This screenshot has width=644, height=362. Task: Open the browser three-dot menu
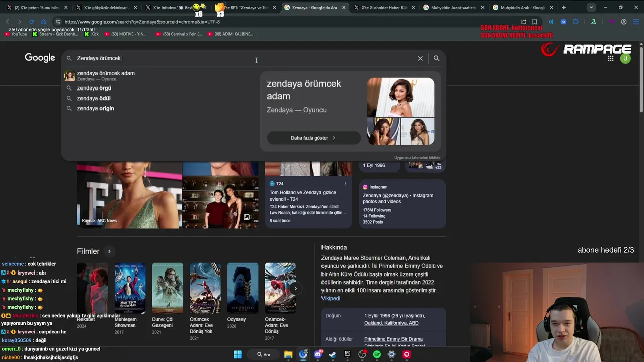click(636, 22)
